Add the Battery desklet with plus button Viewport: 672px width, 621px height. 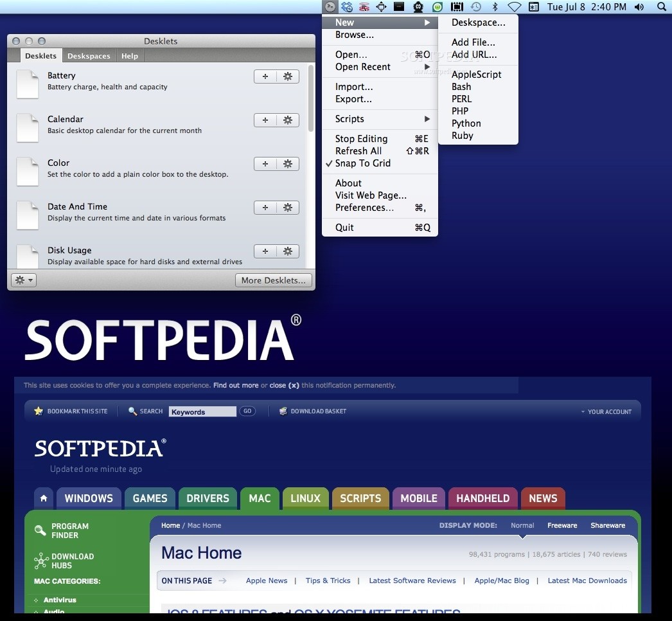[265, 76]
